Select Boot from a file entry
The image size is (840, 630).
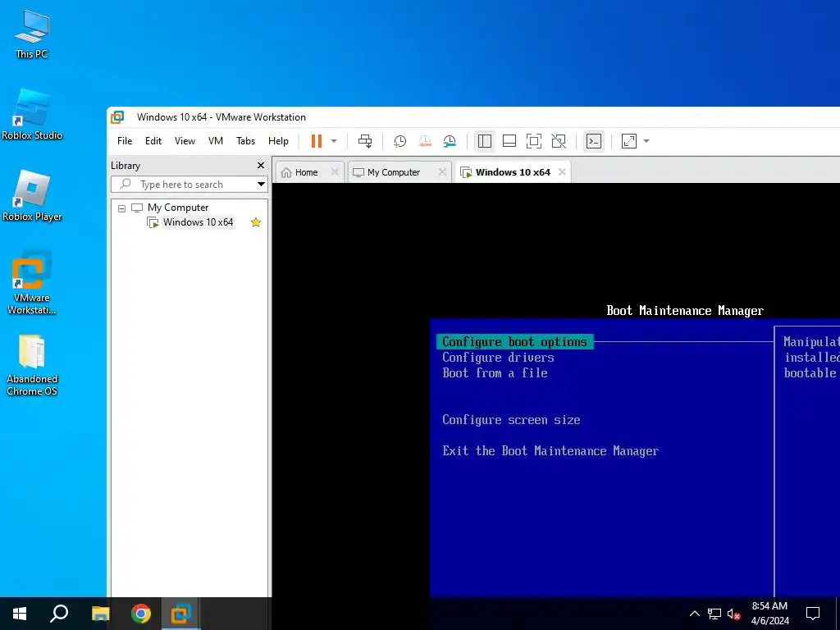pos(495,373)
